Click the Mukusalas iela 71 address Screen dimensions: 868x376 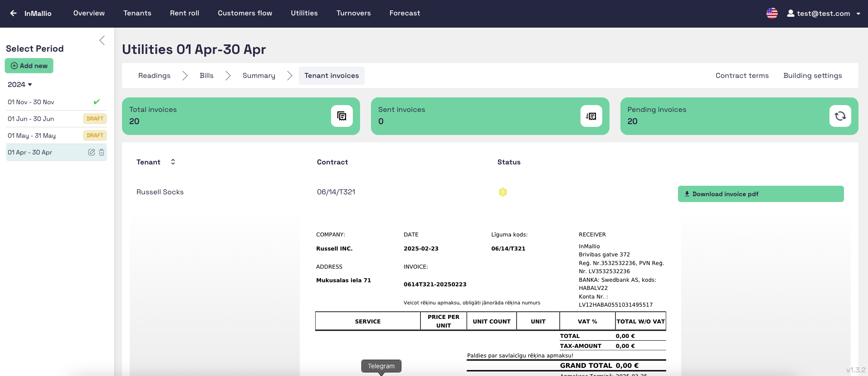(343, 280)
